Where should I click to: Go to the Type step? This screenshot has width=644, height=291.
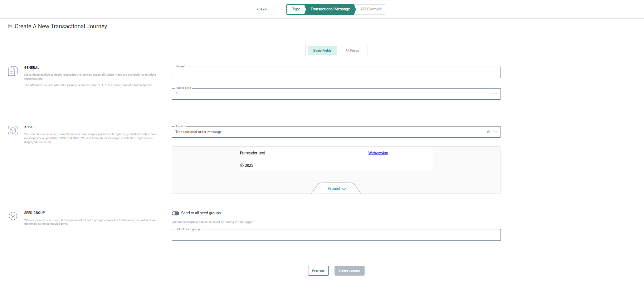tap(296, 9)
